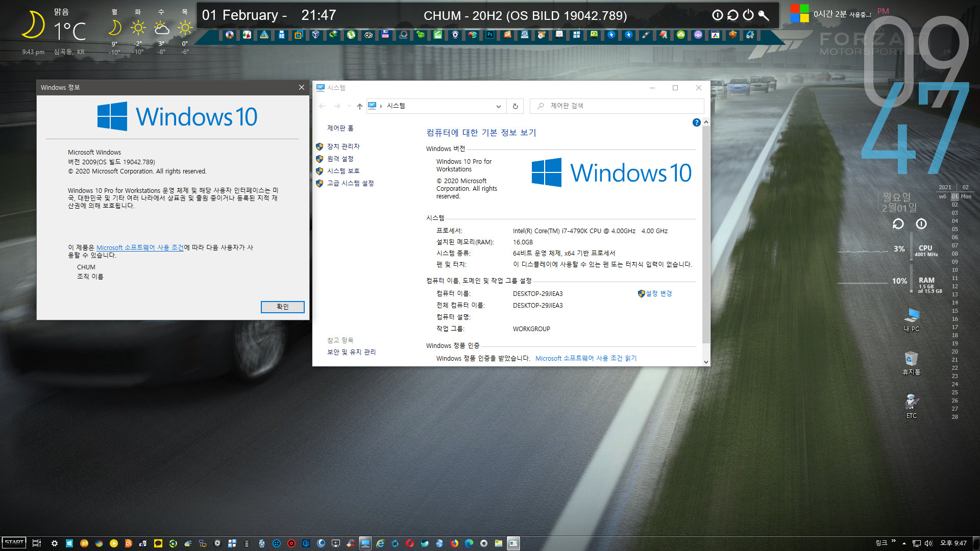Click the RAM 1.5 GB meter label
This screenshot has height=551, width=980.
point(929,285)
